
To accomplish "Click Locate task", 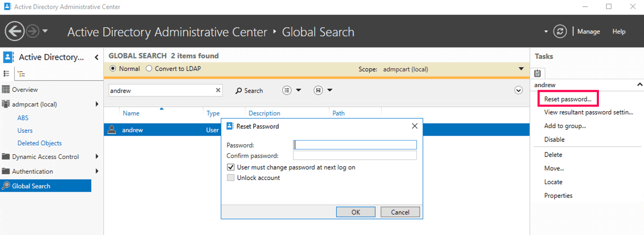I will [x=553, y=182].
